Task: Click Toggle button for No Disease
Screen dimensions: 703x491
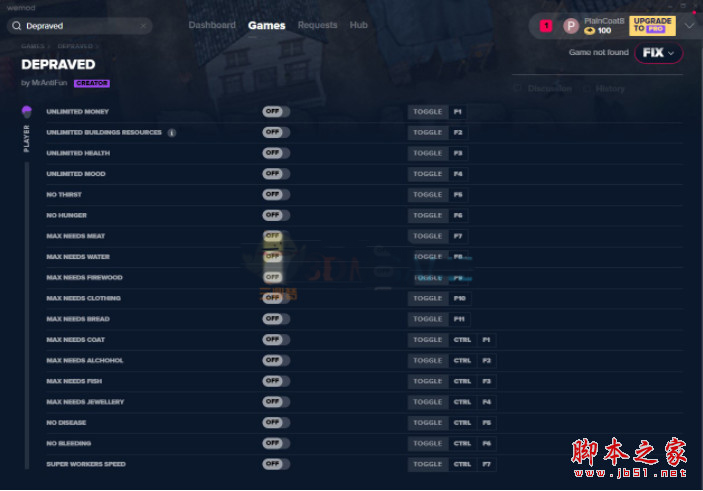Action: pos(428,423)
